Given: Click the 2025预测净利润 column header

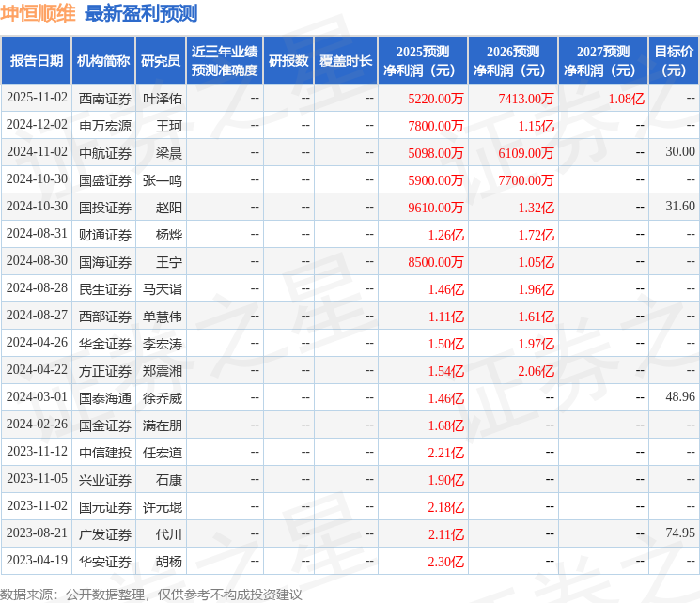Looking at the screenshot, I should point(422,61).
